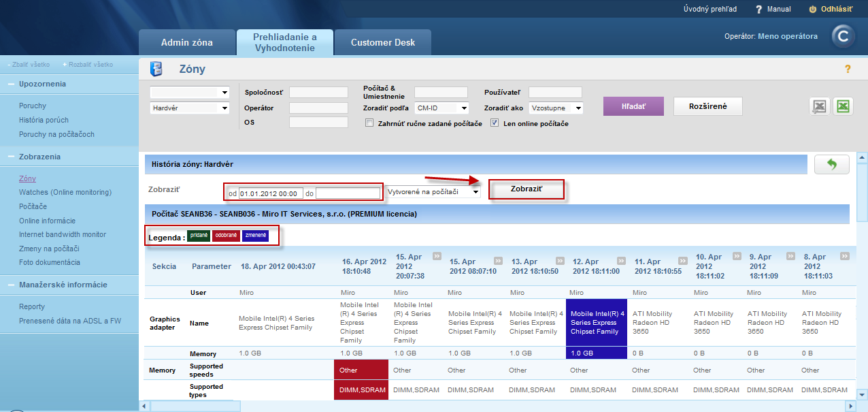Image resolution: width=868 pixels, height=412 pixels.
Task: Open Zoradiť podľa CM-ID dropdown
Action: pyautogui.click(x=442, y=108)
